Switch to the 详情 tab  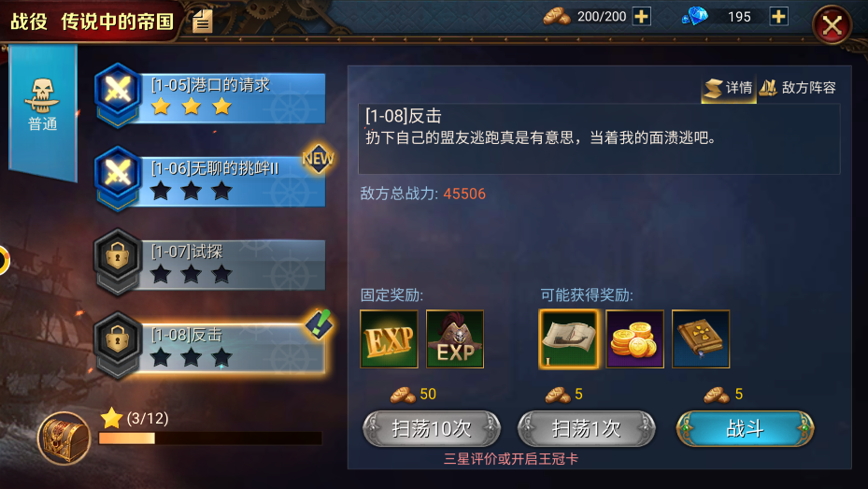point(729,88)
